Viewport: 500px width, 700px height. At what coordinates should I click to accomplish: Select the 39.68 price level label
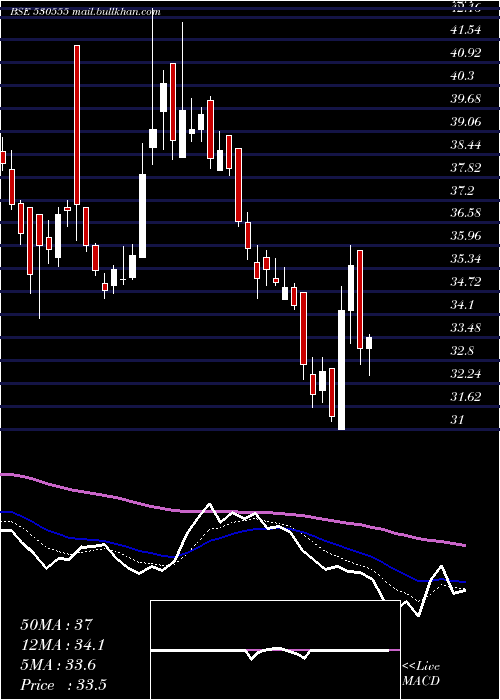466,99
